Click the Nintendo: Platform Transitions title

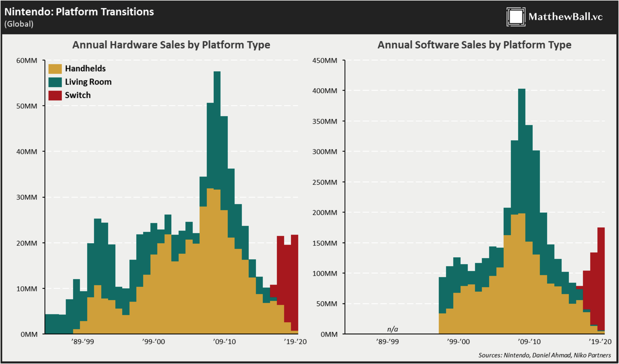point(79,12)
